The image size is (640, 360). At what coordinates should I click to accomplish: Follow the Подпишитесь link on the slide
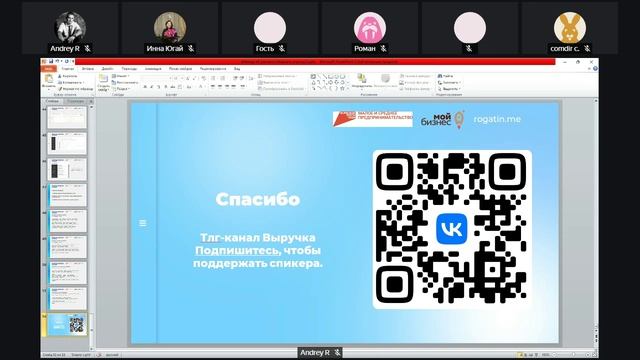(x=238, y=250)
